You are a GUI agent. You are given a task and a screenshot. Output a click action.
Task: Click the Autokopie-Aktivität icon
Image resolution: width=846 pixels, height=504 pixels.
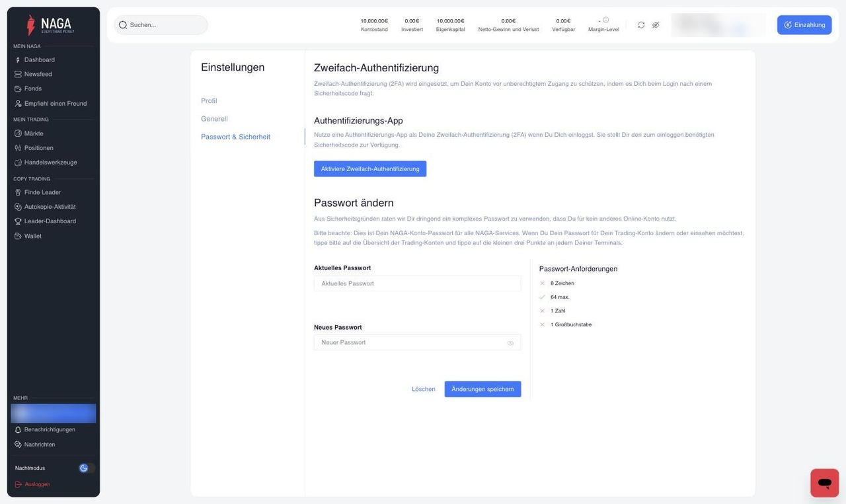(18, 207)
